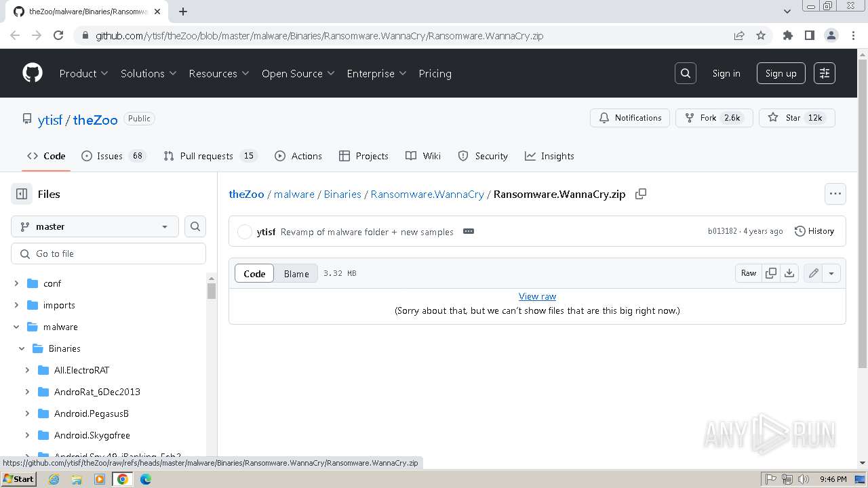Click the Raw button

click(x=749, y=273)
